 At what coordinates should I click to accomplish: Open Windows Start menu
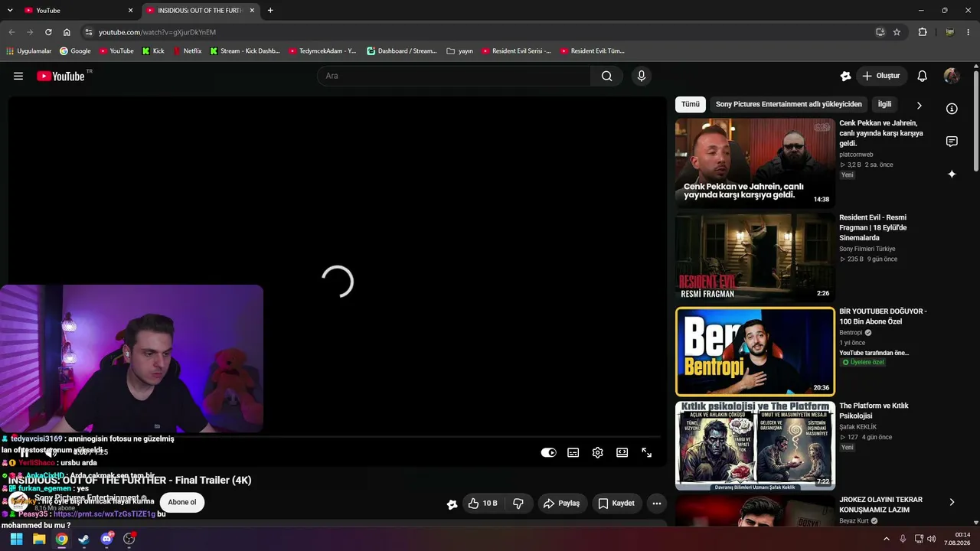click(16, 539)
